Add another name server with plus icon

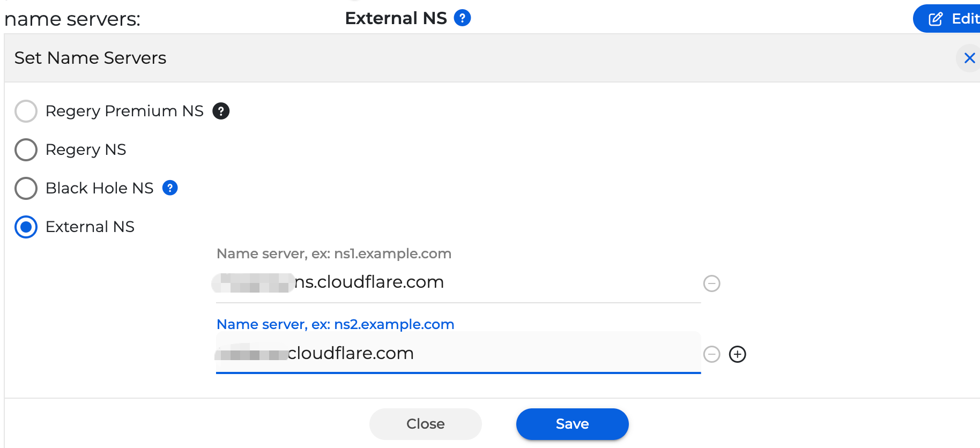738,354
